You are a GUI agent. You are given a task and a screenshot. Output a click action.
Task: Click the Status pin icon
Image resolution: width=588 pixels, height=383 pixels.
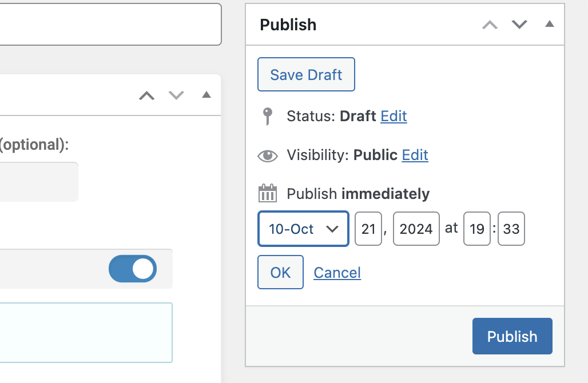tap(267, 116)
